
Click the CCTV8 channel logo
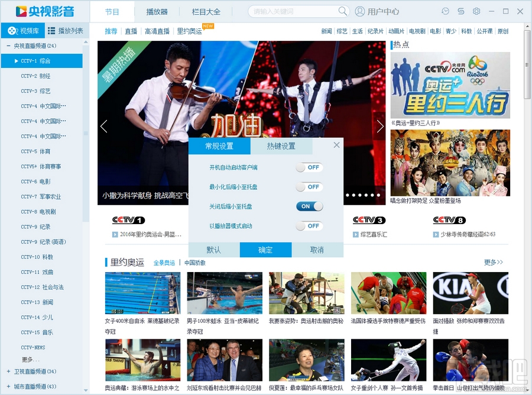point(449,220)
